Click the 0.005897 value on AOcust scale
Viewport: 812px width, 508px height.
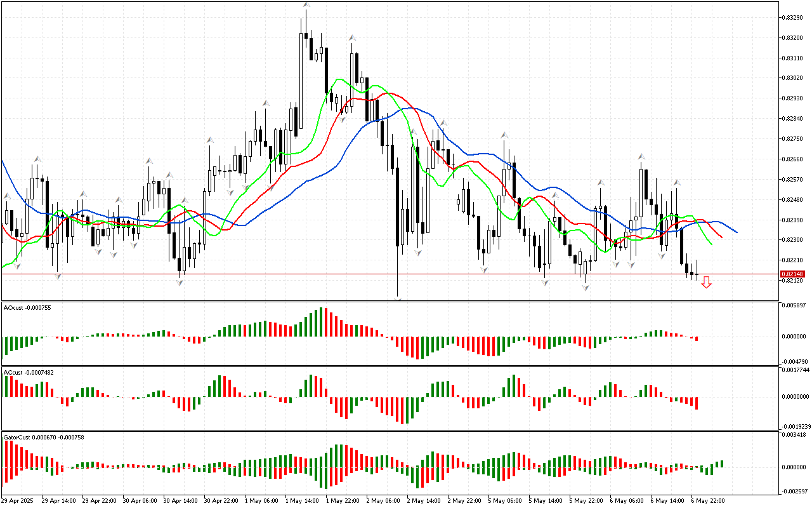(793, 305)
